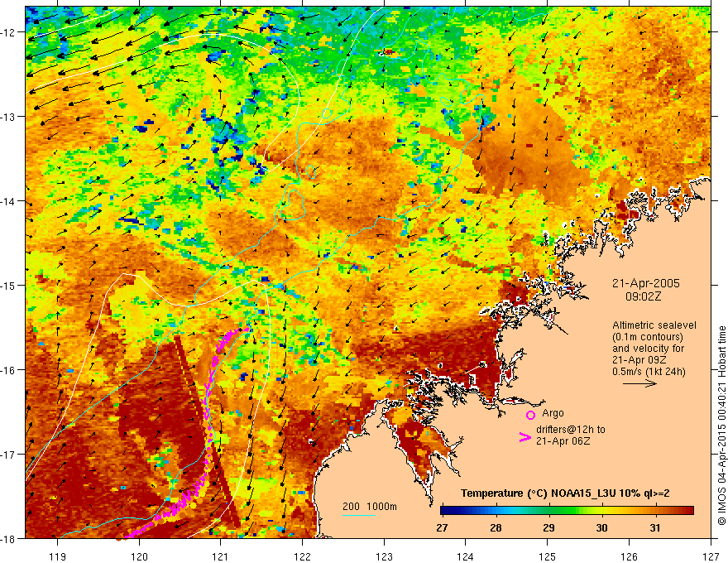This screenshot has width=728, height=563.
Task: Click the color bar tick label 30
Action: (x=601, y=528)
